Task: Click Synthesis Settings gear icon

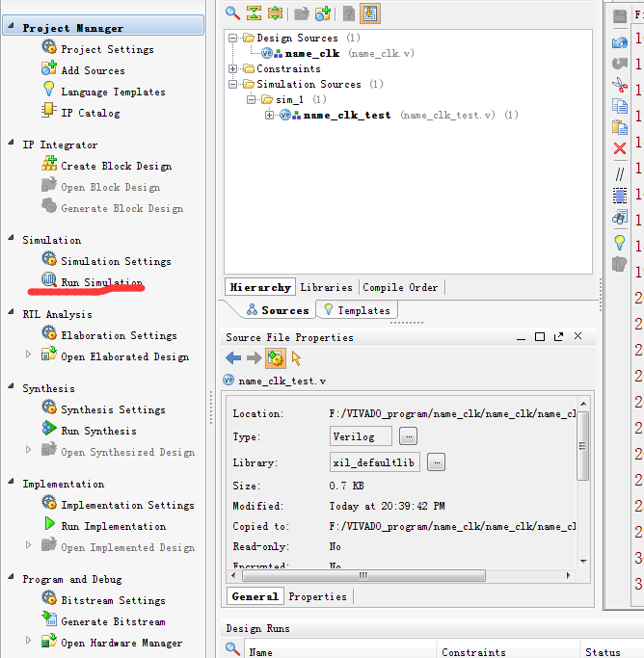Action: coord(49,407)
